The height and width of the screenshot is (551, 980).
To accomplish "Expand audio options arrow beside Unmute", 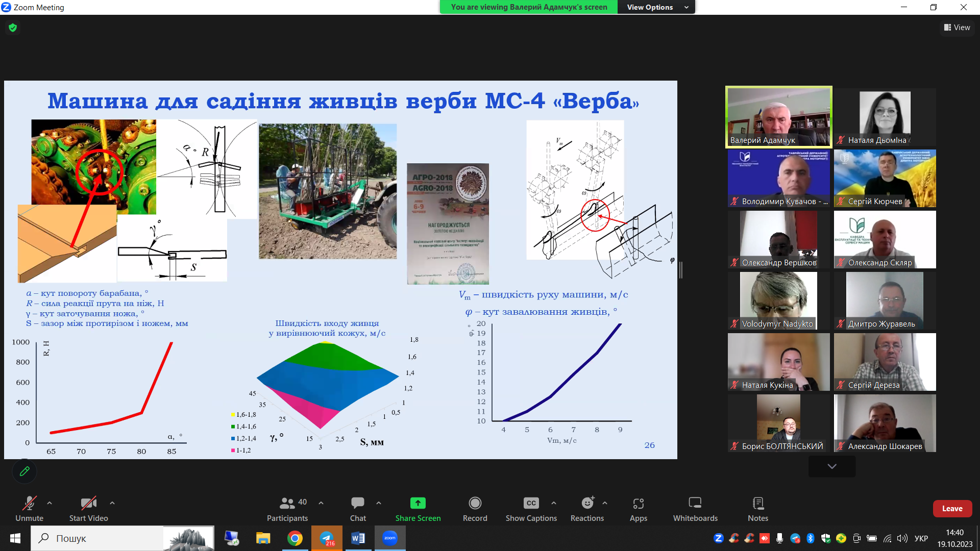I will pyautogui.click(x=50, y=503).
